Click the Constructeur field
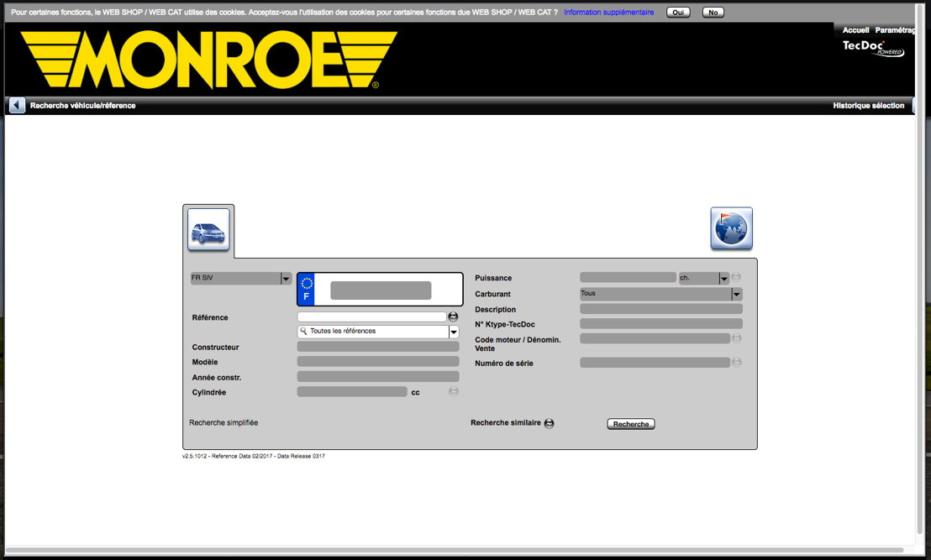 point(378,347)
